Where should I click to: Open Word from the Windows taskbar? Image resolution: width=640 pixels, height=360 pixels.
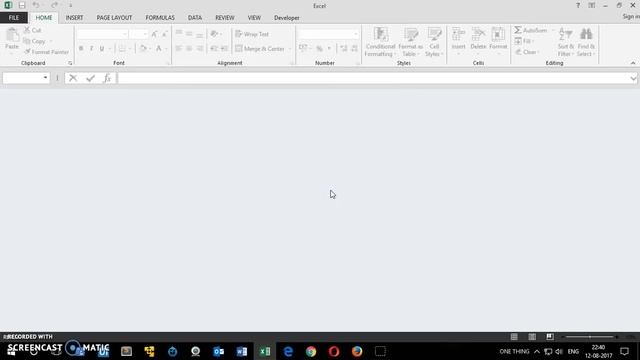tap(242, 351)
